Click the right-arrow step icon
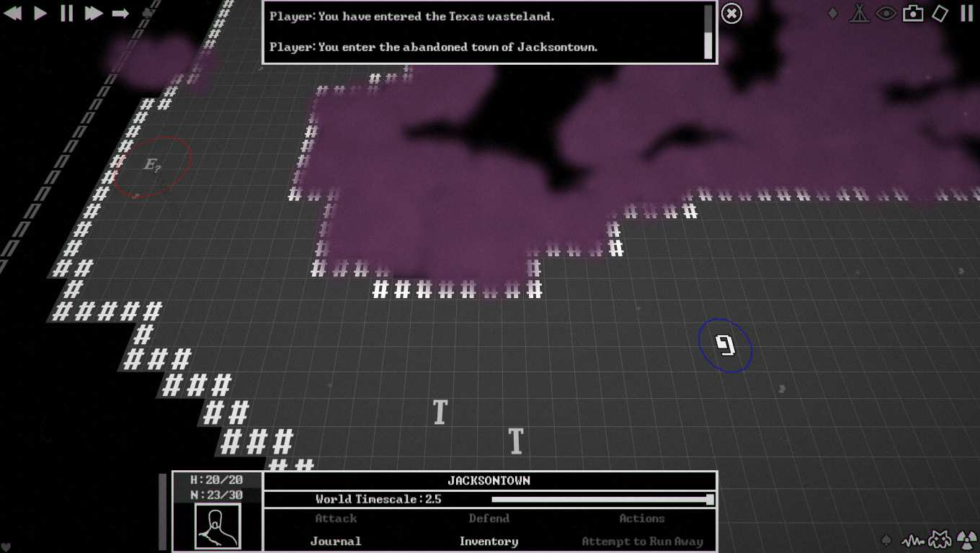Image resolution: width=980 pixels, height=553 pixels. 120,13
